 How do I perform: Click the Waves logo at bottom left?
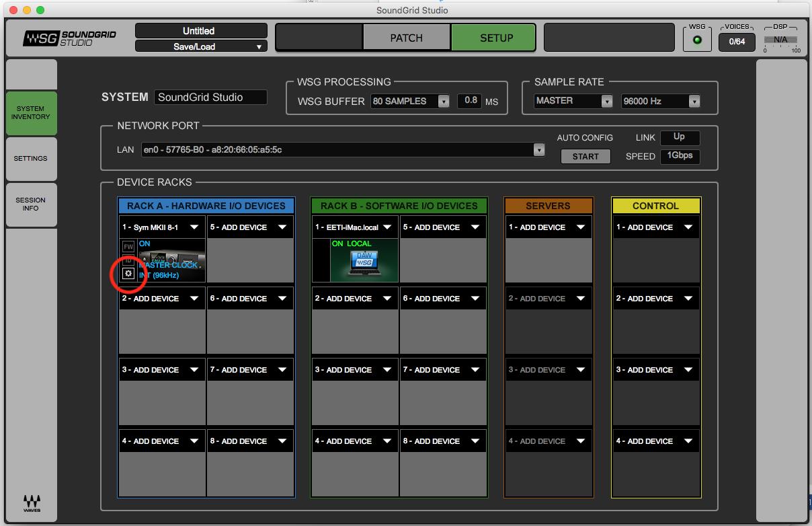[32, 504]
